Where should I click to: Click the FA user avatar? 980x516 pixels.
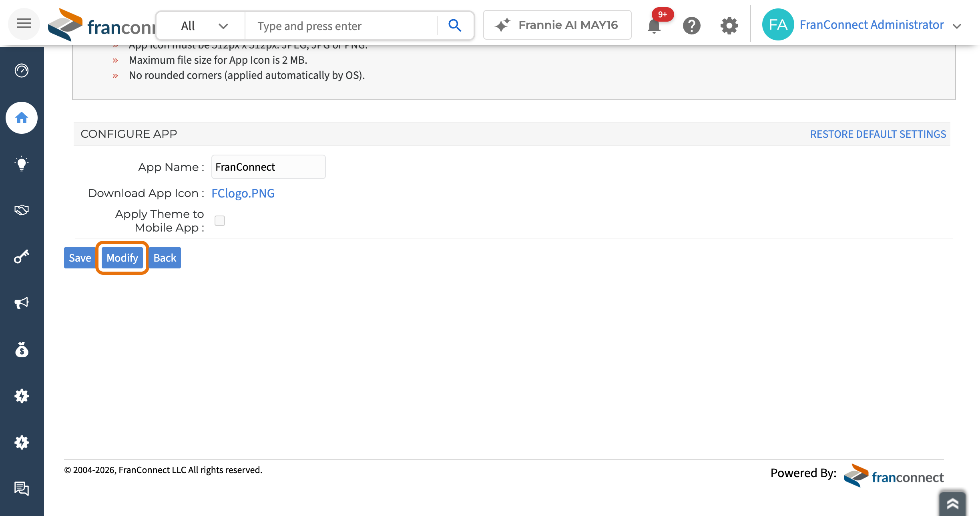(x=778, y=25)
